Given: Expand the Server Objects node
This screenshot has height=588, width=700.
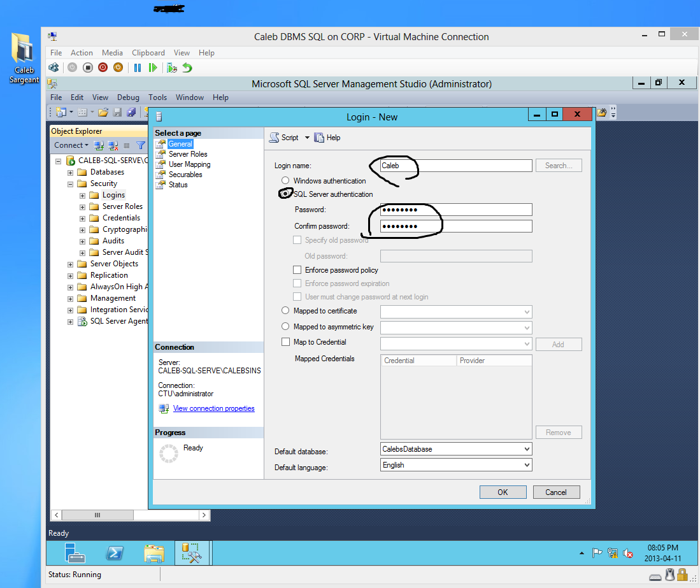Looking at the screenshot, I should point(71,264).
